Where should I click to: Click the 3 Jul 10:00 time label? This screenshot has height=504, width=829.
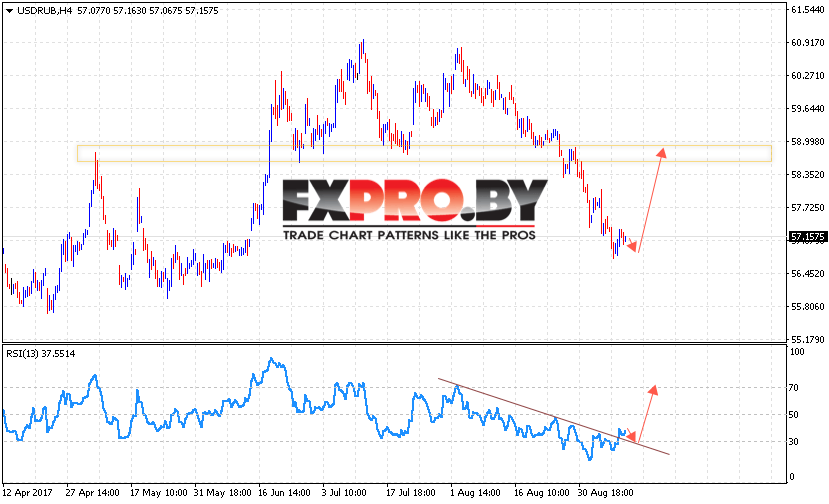344,493
